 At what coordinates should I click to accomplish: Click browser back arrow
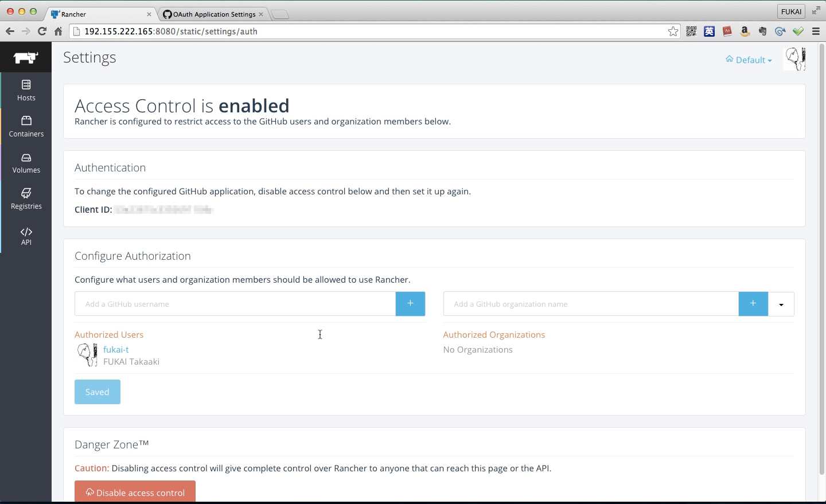point(10,32)
